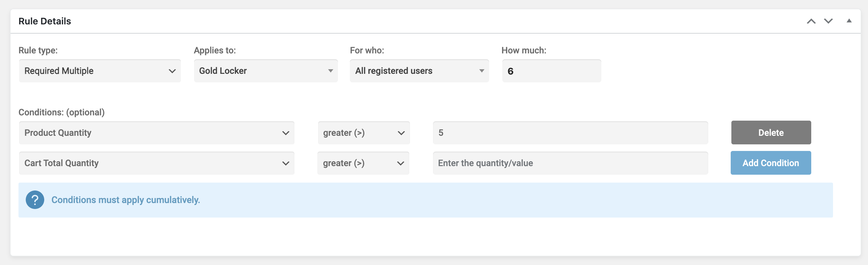Open the Rule type dropdown

(x=100, y=71)
